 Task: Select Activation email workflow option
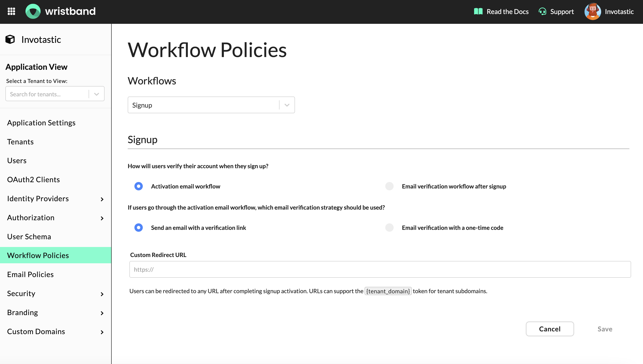(139, 186)
